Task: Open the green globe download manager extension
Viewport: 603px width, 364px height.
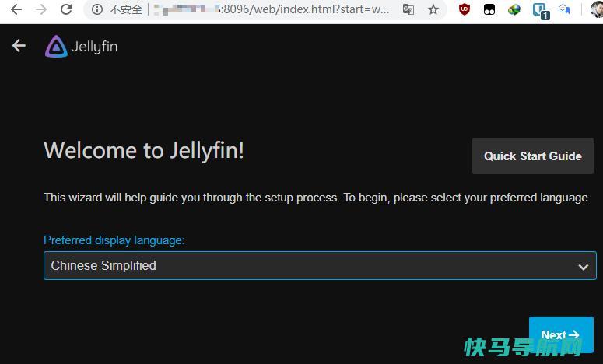Action: 514,9
